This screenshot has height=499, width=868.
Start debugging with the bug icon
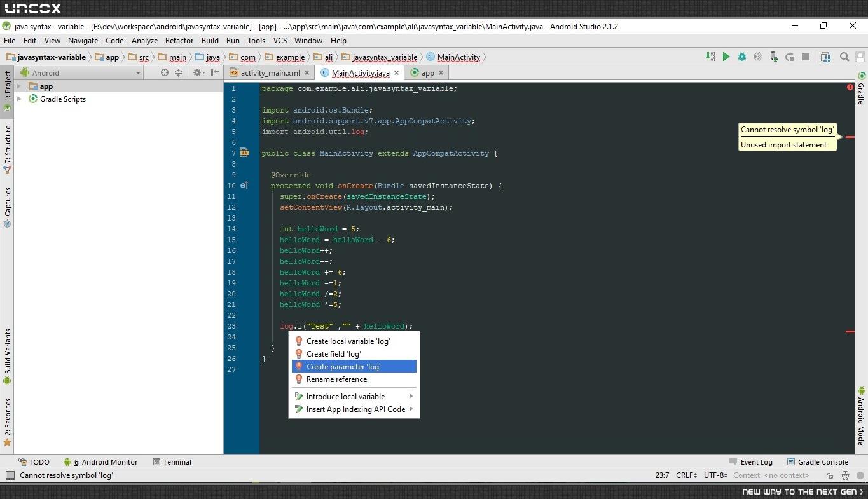click(742, 57)
